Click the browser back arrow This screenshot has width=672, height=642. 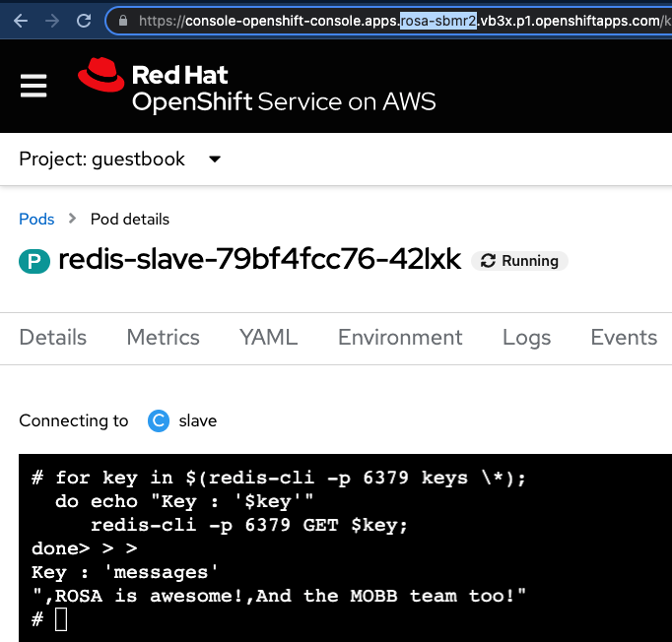coord(20,20)
